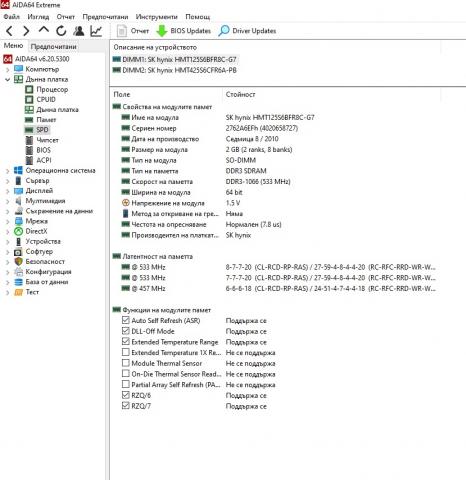Toggle the On-Die Thermal Sensor Read... checkbox
466x480 pixels.
tap(125, 374)
